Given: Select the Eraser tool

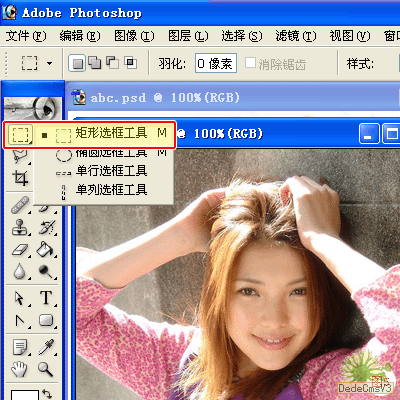Looking at the screenshot, I should coord(20,249).
